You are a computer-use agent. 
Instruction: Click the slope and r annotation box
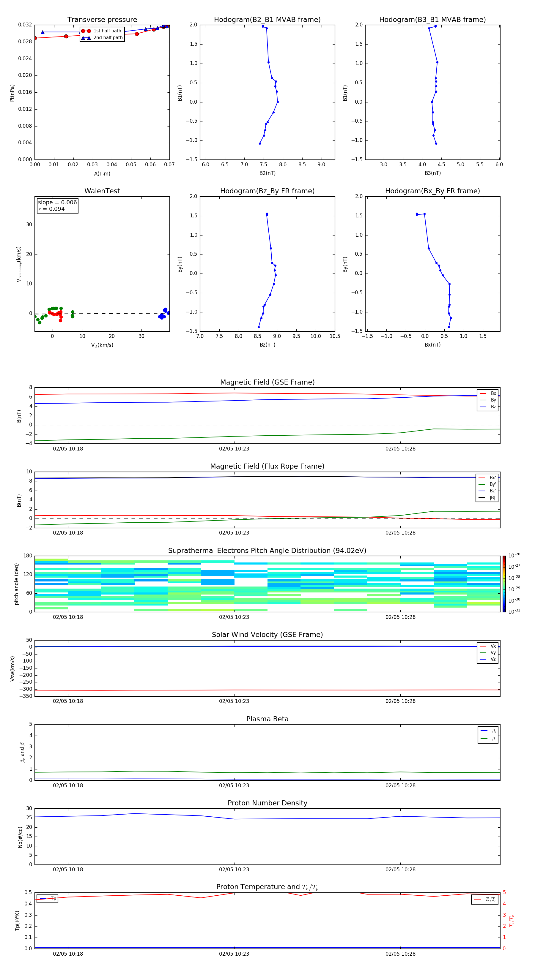click(x=57, y=206)
